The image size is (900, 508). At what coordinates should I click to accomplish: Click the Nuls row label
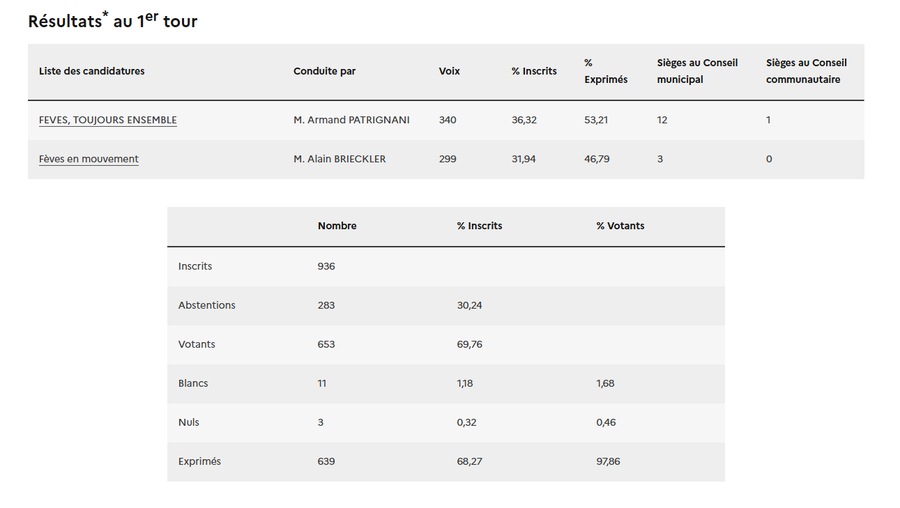[189, 422]
